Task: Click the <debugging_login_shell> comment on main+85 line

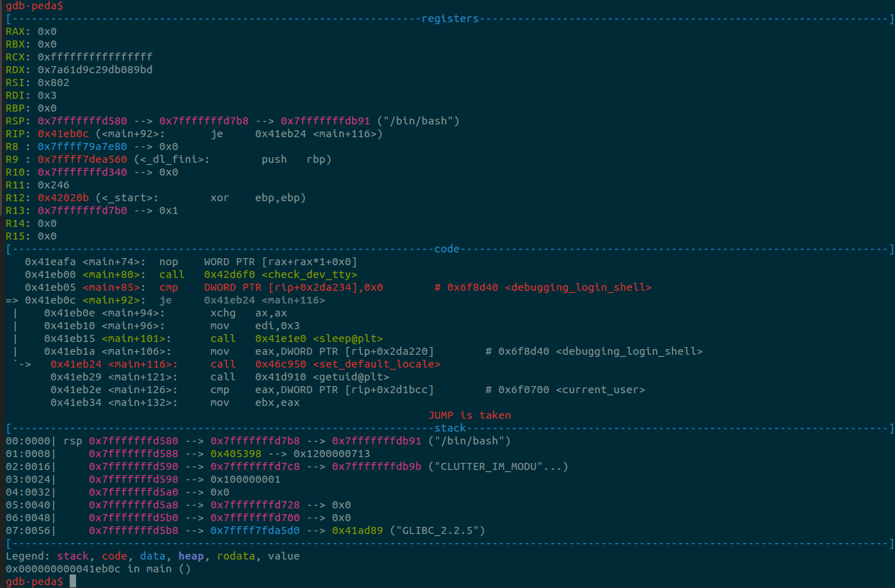Action: point(578,287)
